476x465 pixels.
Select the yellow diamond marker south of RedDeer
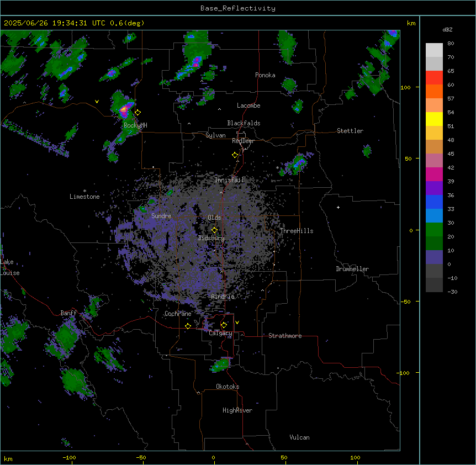click(x=235, y=155)
